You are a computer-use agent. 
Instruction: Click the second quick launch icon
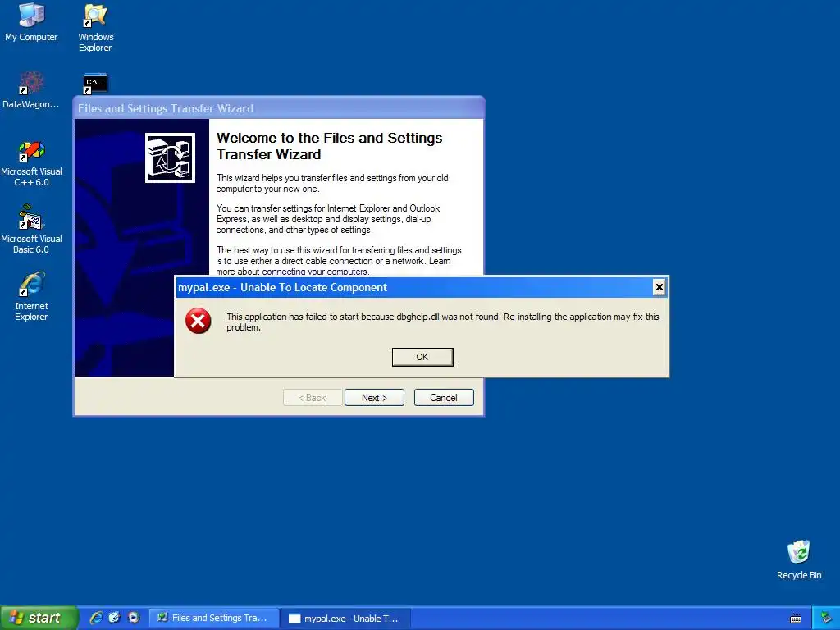coord(114,618)
